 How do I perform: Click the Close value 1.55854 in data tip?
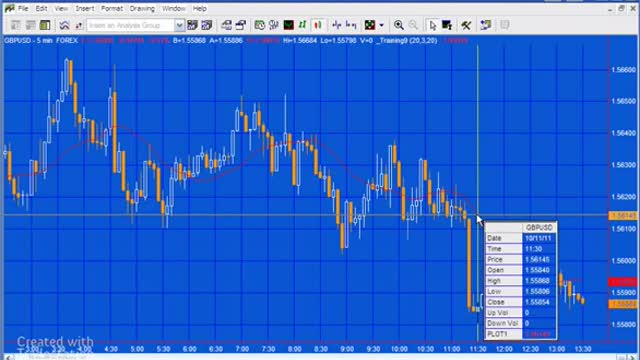tap(538, 302)
